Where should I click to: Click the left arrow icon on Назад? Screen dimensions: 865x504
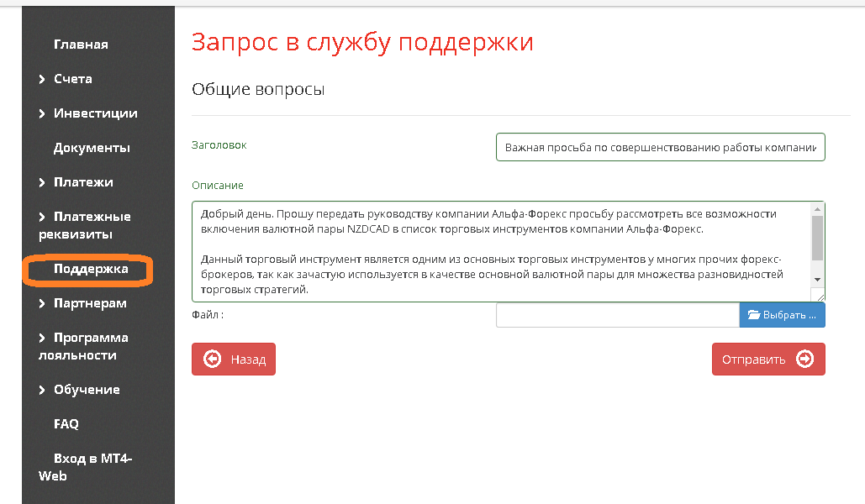click(213, 359)
